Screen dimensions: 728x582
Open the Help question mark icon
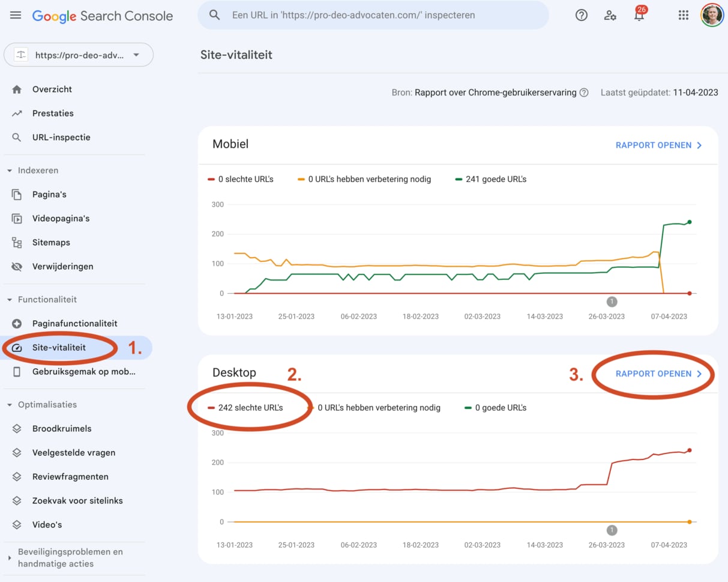[x=582, y=15]
